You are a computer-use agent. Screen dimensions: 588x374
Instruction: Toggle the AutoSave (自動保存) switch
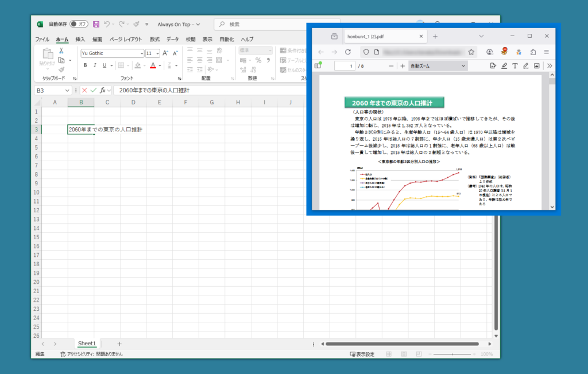[x=79, y=24]
